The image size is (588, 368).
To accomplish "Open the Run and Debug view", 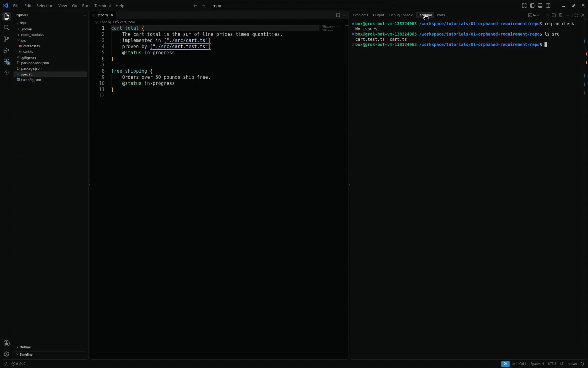I will click(x=7, y=50).
